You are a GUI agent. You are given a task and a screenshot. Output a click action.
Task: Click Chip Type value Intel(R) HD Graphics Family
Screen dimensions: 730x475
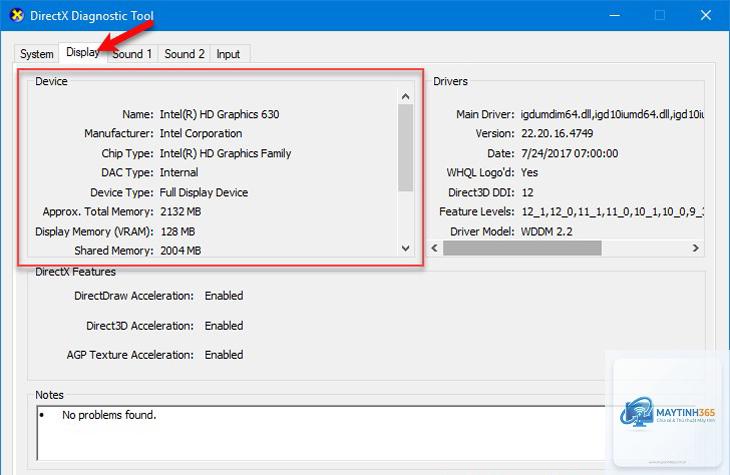225,153
